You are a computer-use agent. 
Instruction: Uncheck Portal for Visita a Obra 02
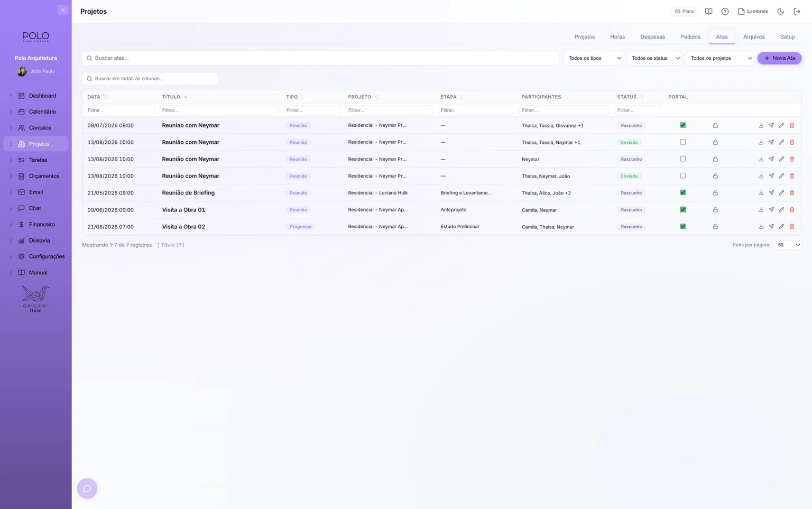[683, 227]
